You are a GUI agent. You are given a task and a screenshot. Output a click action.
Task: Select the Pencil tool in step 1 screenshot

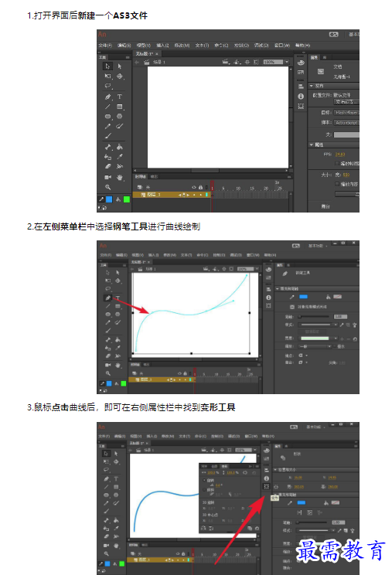pyautogui.click(x=107, y=126)
